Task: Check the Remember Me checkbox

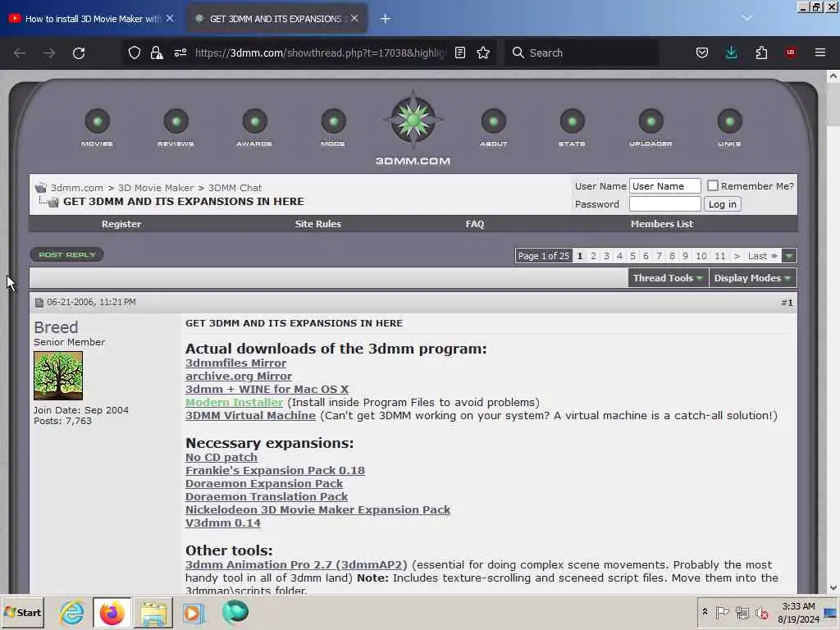Action: 713,185
